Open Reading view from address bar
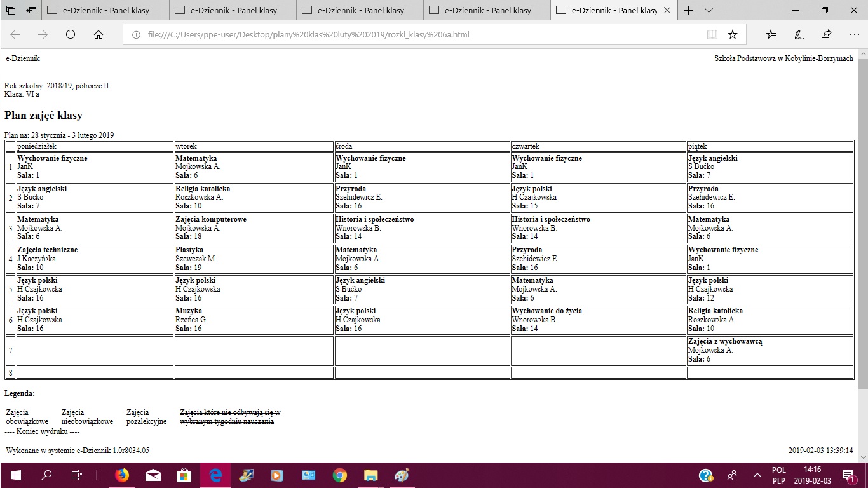The height and width of the screenshot is (488, 868). pos(712,35)
